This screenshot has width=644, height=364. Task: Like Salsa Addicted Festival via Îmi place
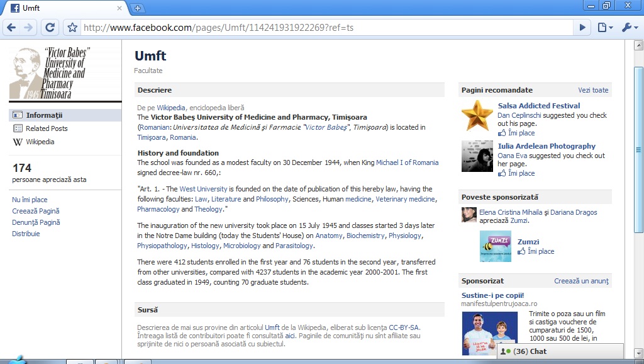click(x=521, y=133)
